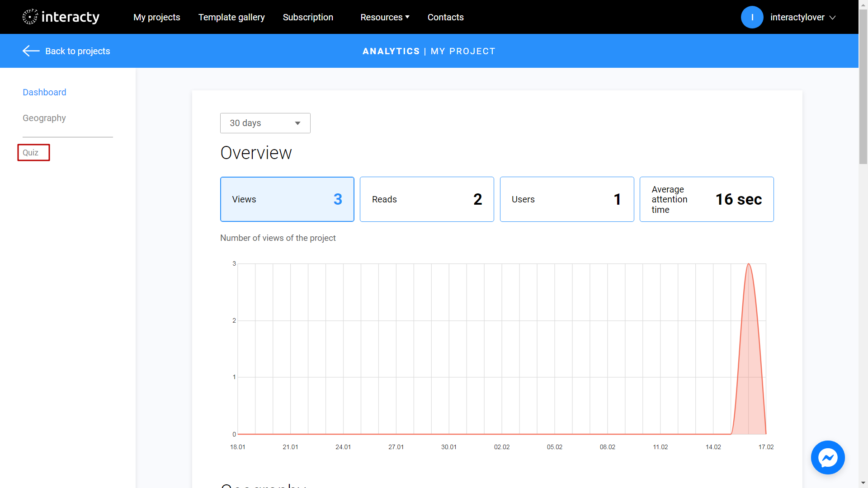The height and width of the screenshot is (488, 868).
Task: Scroll the views chart timeline
Action: tap(502, 446)
